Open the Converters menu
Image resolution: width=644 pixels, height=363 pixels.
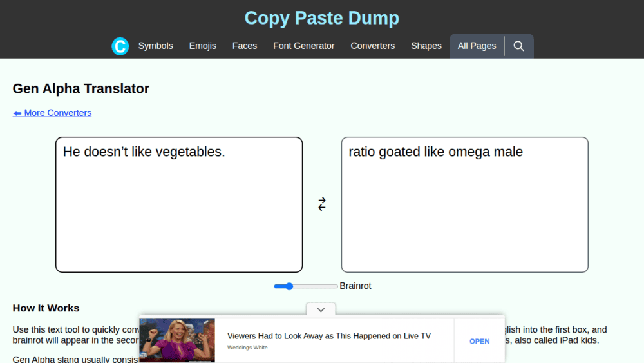(372, 46)
